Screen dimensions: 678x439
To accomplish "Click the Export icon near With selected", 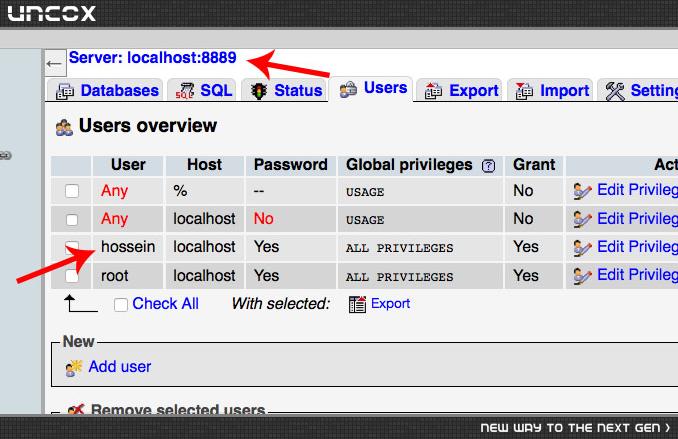I will [357, 304].
